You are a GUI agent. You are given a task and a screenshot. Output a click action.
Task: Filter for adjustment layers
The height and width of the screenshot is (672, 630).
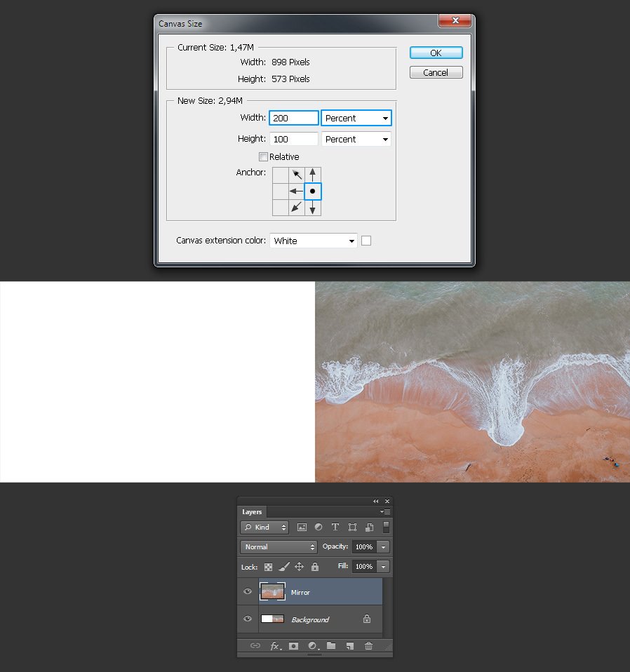319,527
